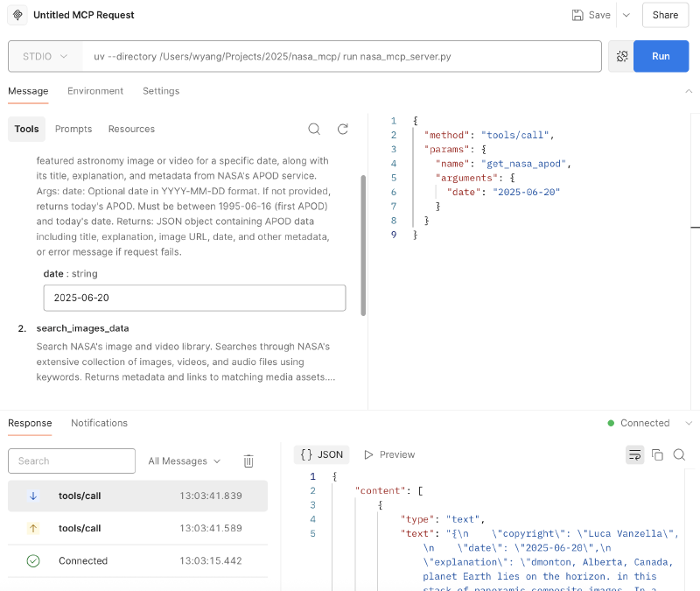Image resolution: width=700 pixels, height=591 pixels.
Task: Open the settings icon beside Run
Action: pyautogui.click(x=622, y=56)
